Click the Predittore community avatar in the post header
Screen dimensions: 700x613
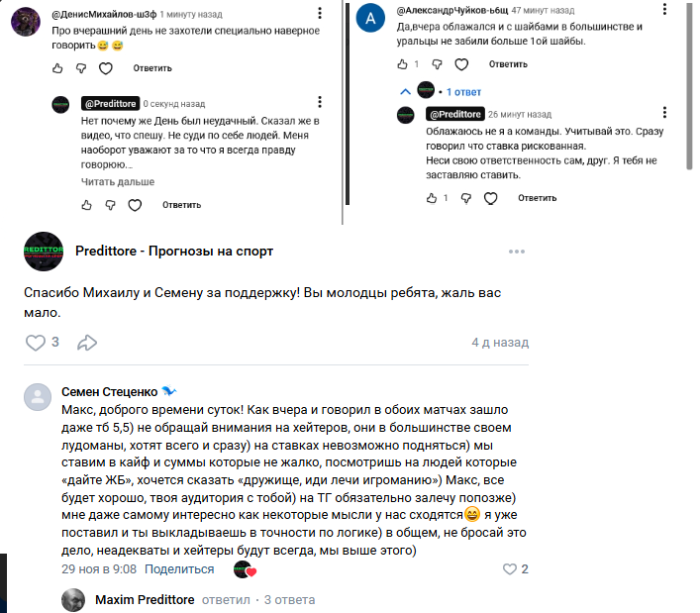[45, 252]
